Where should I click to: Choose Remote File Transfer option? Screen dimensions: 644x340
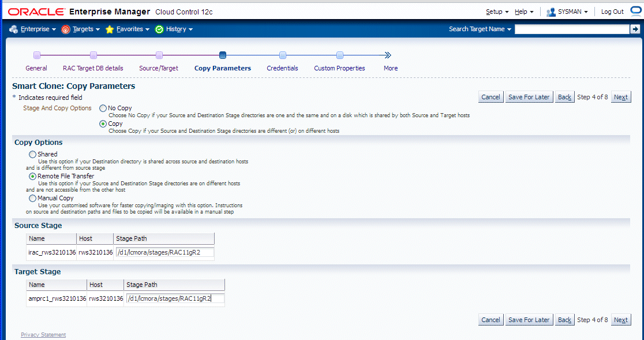coord(32,176)
